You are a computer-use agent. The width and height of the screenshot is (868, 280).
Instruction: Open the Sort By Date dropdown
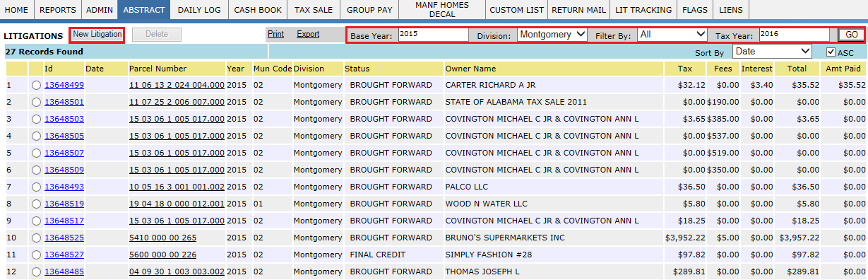772,52
